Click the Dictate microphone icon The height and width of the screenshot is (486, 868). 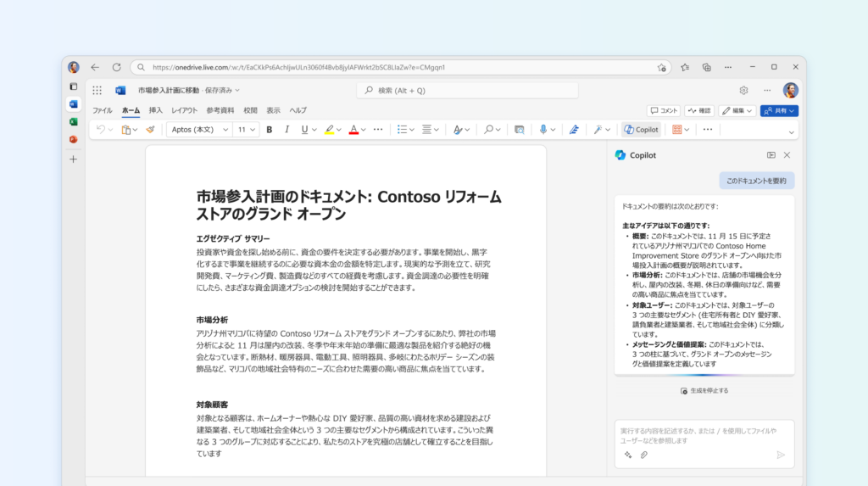[x=543, y=130]
